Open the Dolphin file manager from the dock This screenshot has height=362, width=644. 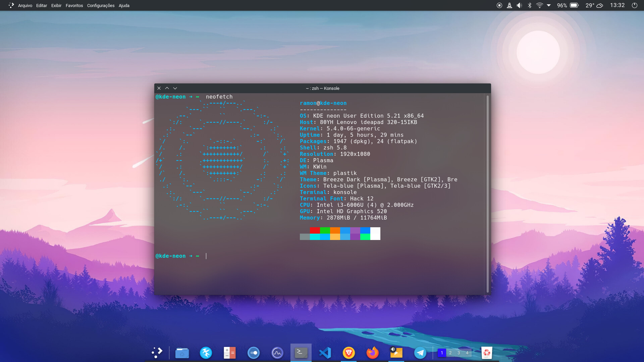182,353
